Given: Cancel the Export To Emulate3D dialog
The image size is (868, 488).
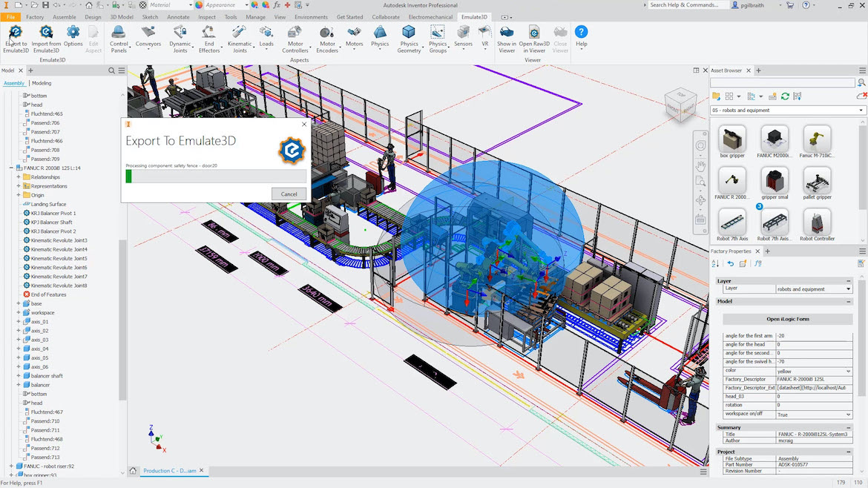Looking at the screenshot, I should pos(289,194).
